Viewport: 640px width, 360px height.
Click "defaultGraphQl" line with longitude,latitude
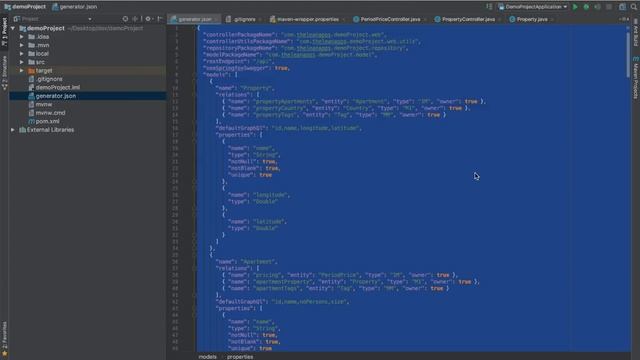point(288,128)
